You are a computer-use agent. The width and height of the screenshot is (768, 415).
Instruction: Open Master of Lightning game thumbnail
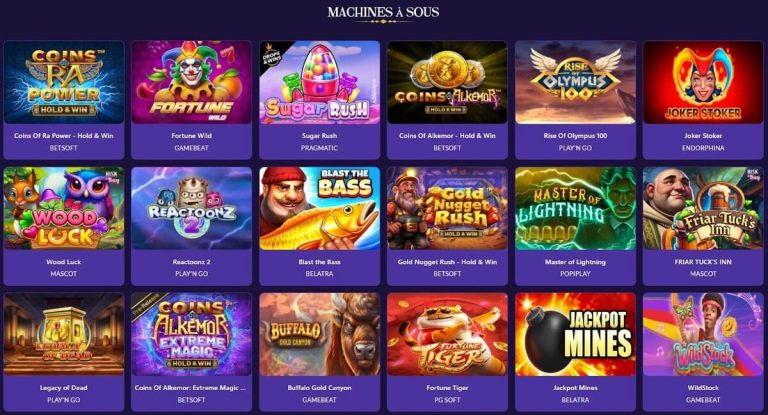575,208
